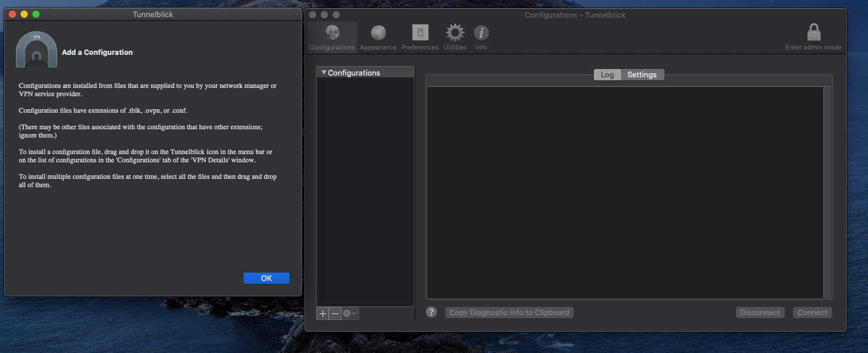
Task: Close the Tunnelblick dialog with red button
Action: tap(12, 14)
